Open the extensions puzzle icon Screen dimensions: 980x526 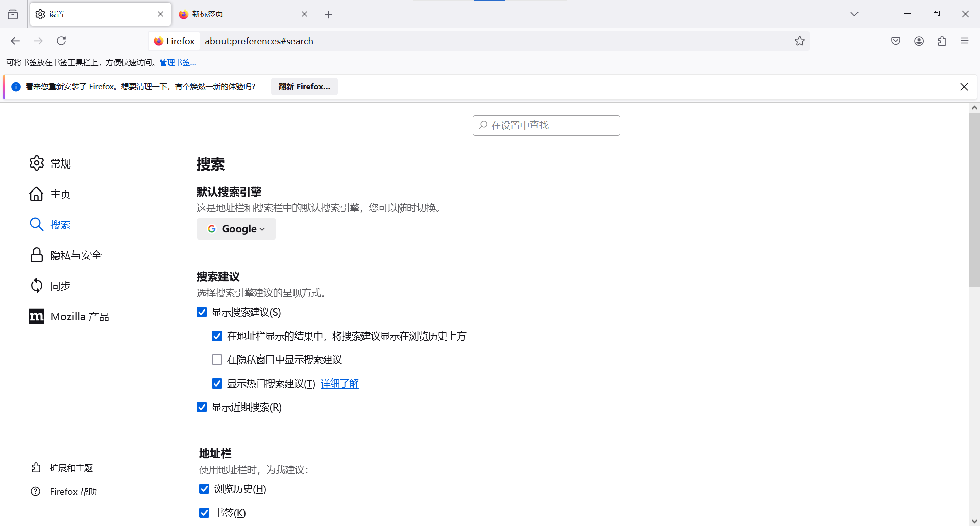942,41
